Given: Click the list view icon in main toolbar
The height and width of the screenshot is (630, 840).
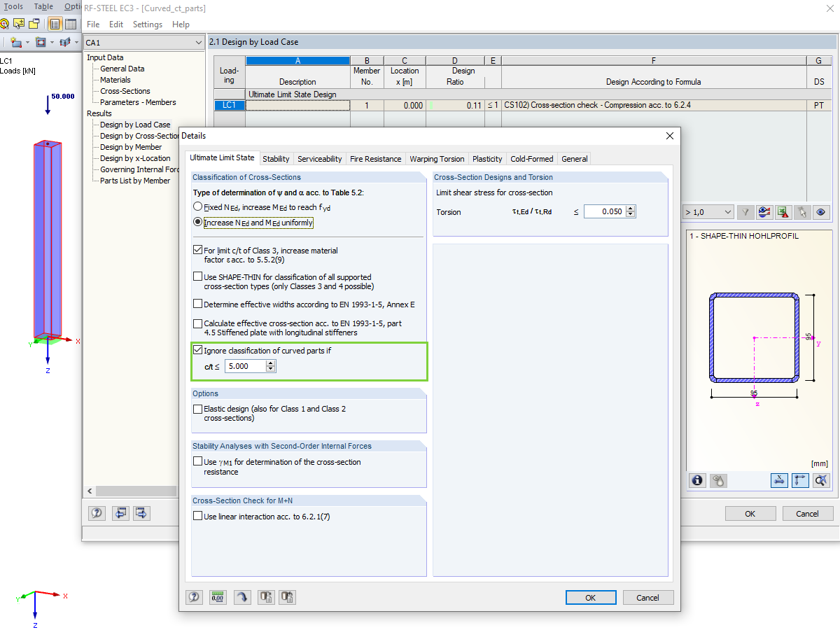Looking at the screenshot, I should pyautogui.click(x=55, y=23).
